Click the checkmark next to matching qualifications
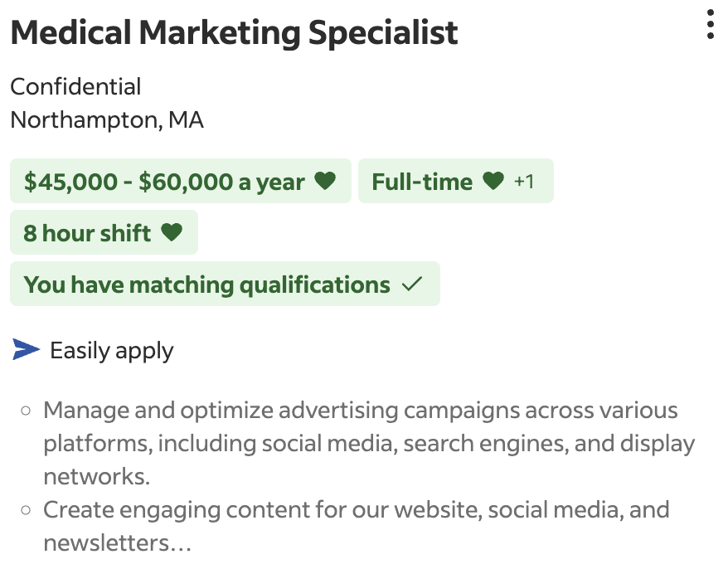 412,284
